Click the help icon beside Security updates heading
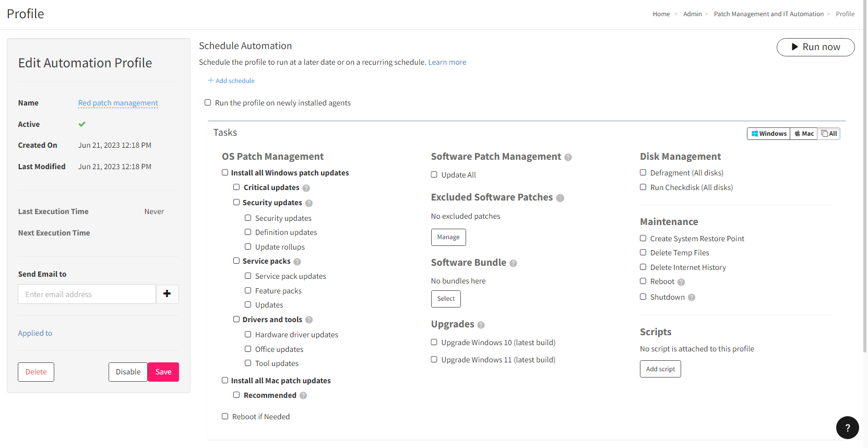 [309, 203]
